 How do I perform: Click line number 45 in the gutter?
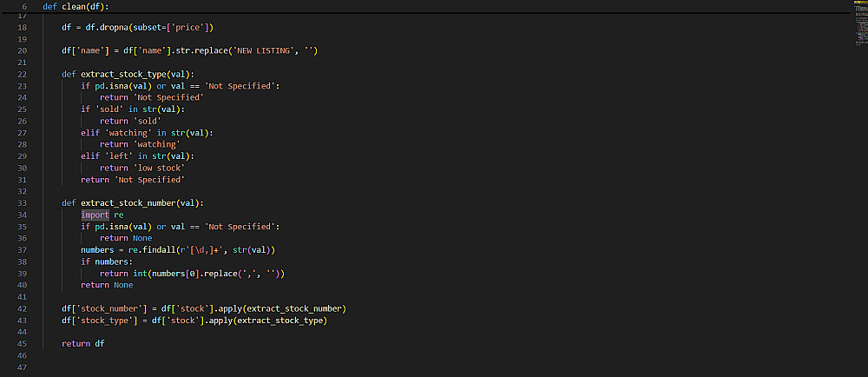(23, 344)
